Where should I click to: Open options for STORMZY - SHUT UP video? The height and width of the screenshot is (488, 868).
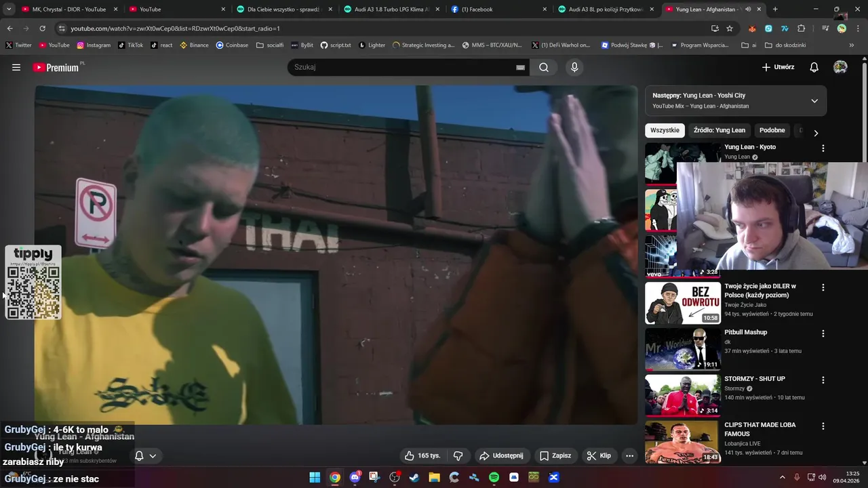click(x=823, y=380)
